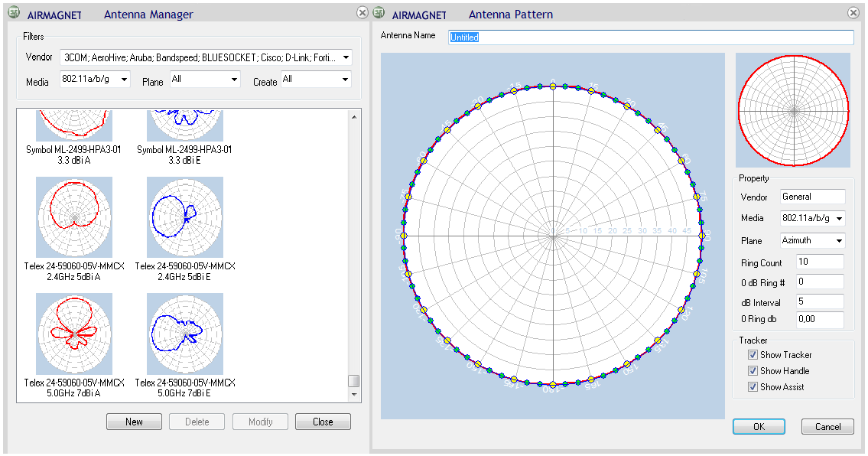Click the Ring Count field
This screenshot has width=868, height=456.
point(820,262)
